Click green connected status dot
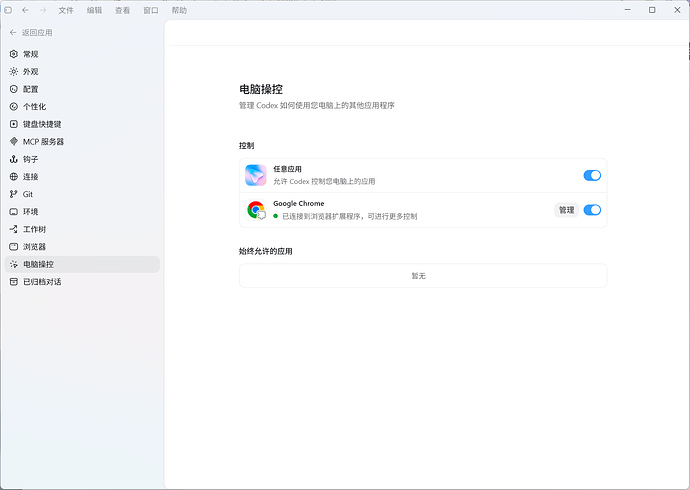This screenshot has height=490, width=690. point(275,216)
